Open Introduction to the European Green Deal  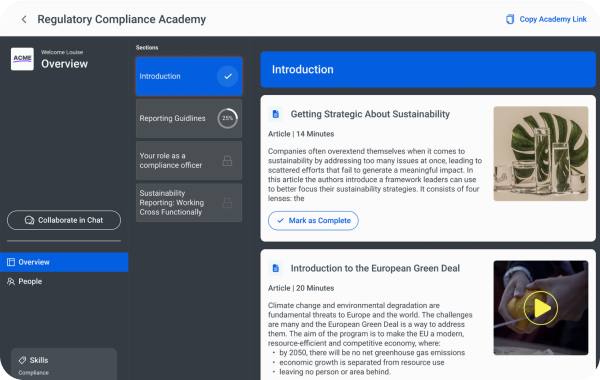click(375, 268)
